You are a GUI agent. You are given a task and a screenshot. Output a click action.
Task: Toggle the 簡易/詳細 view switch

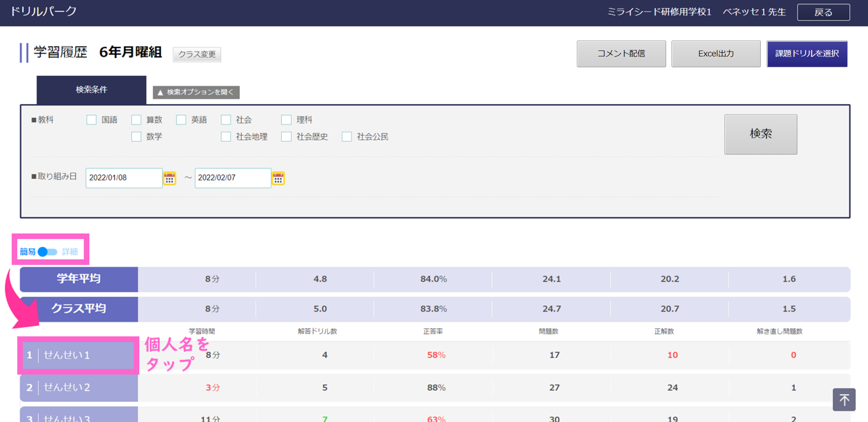48,252
